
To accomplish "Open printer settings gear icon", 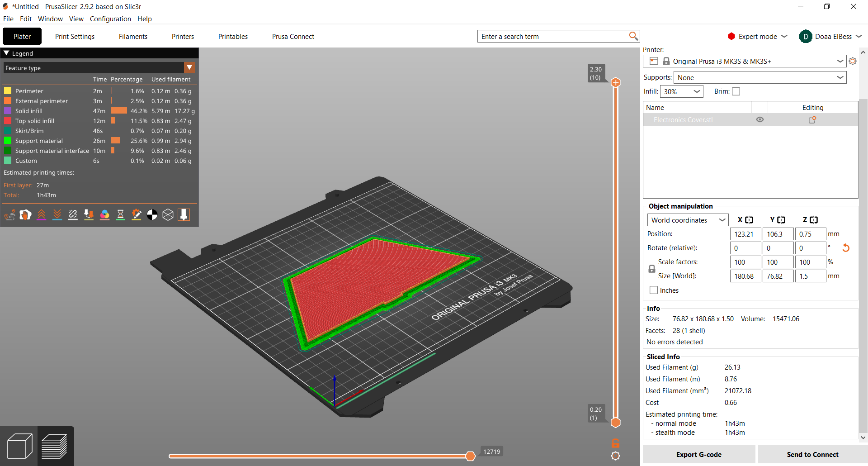I will click(x=853, y=61).
